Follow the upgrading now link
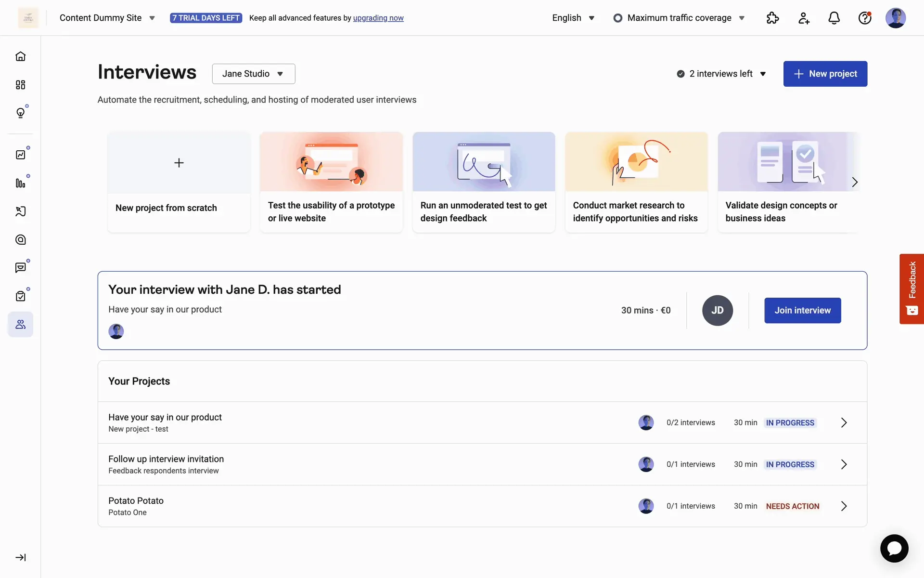This screenshot has width=924, height=578. point(378,18)
